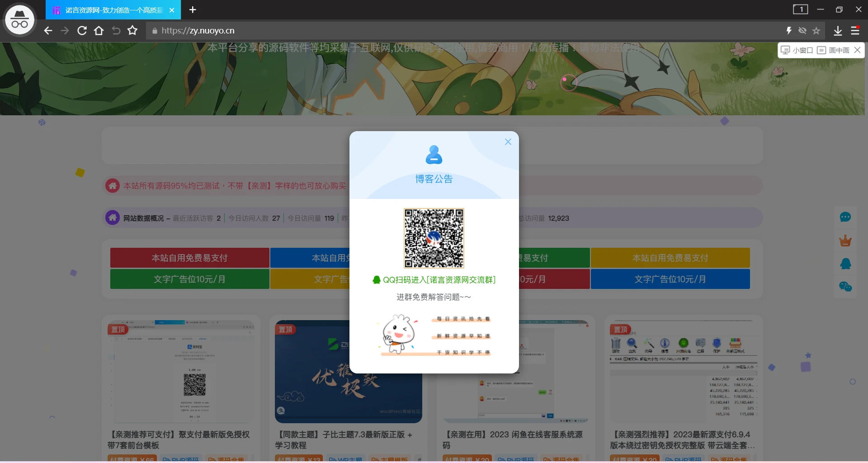Image resolution: width=868 pixels, height=463 pixels.
Task: Click the browser forward arrow
Action: pos(65,31)
